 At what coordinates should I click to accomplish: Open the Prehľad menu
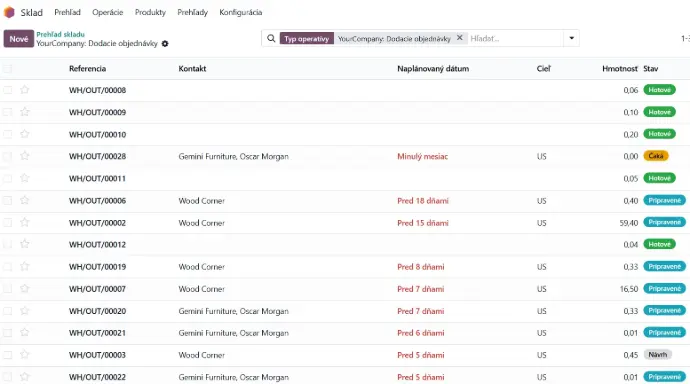(67, 12)
